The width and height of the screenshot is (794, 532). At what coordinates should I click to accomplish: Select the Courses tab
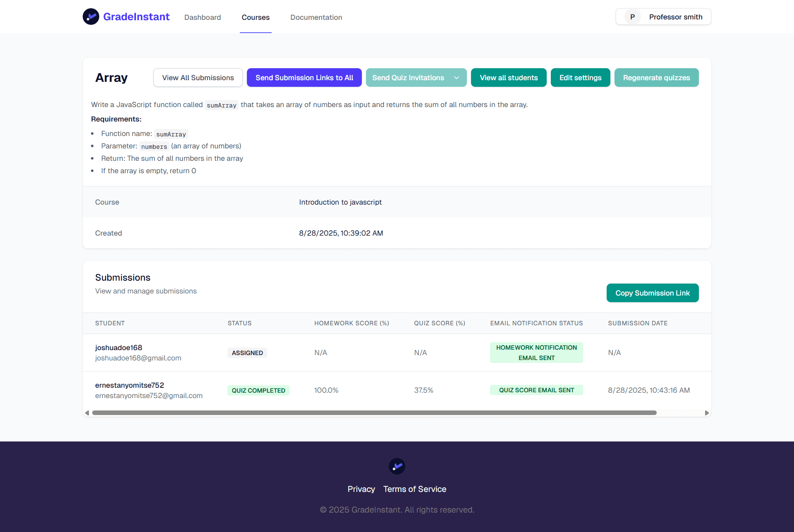pos(256,17)
